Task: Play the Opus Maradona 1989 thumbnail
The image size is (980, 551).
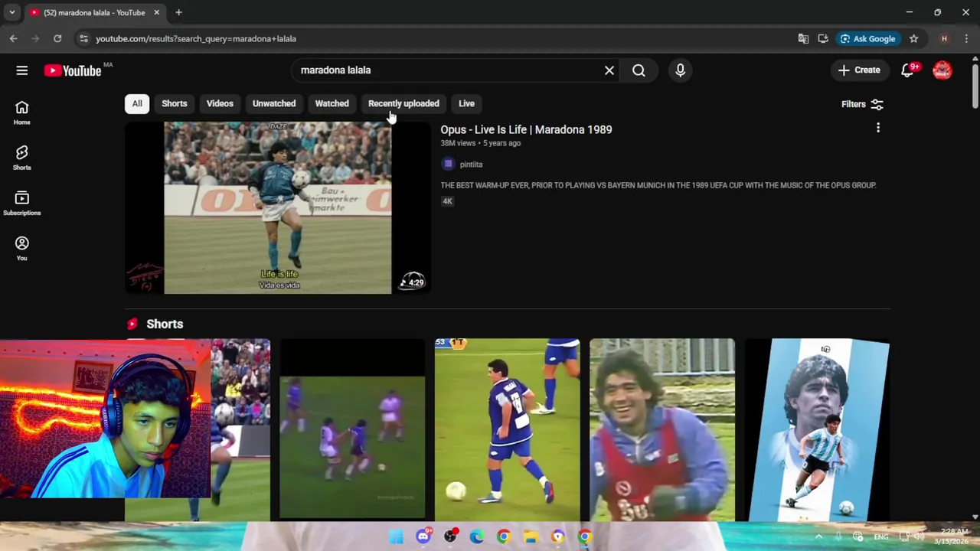Action: coord(278,207)
